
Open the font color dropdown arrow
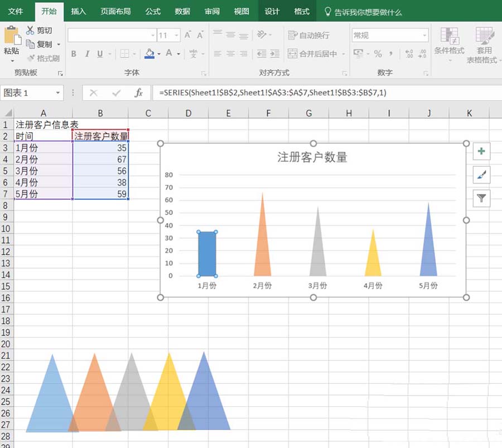pos(178,54)
